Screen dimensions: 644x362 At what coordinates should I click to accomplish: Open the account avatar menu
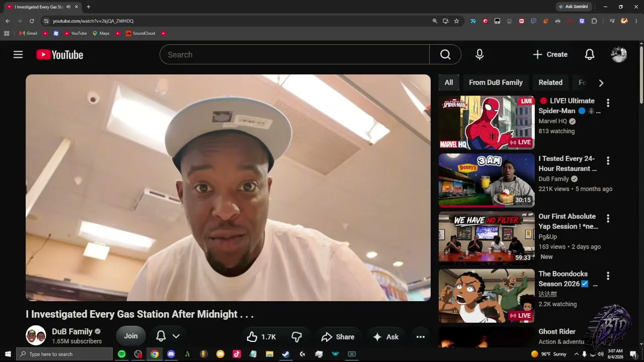[619, 54]
